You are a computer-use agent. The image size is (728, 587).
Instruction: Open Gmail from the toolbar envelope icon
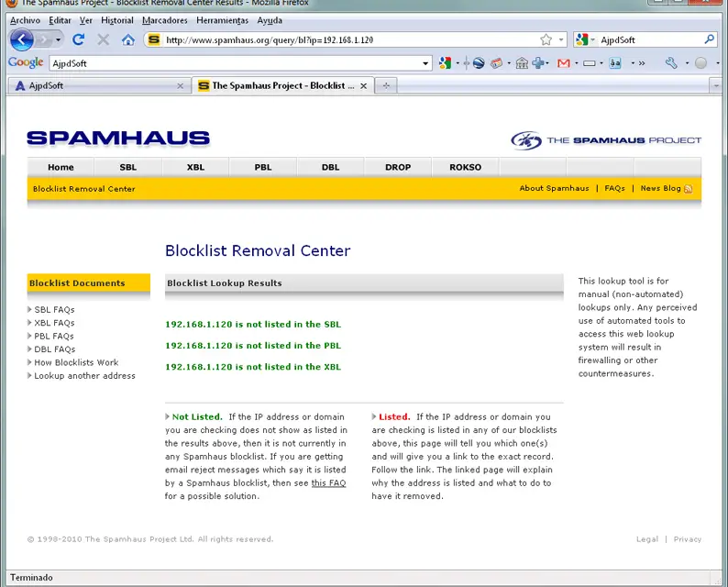563,62
